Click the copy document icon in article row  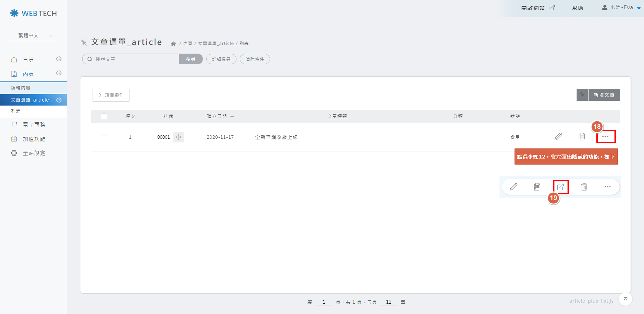[582, 137]
